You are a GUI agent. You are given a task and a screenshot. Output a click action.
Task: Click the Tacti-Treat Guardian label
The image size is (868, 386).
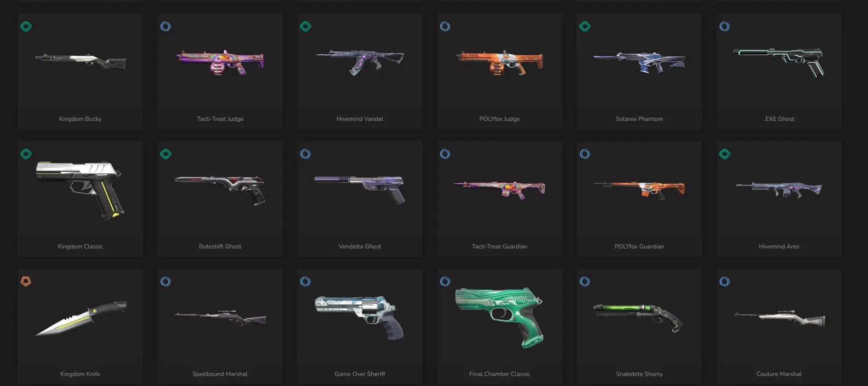click(x=500, y=247)
